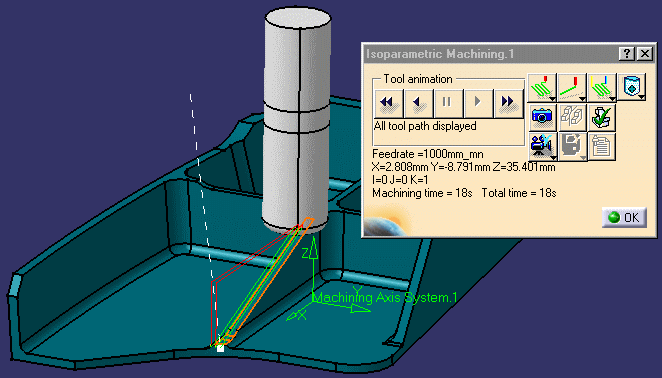
Task: Select the point-to-point tool path display icon
Action: (x=572, y=87)
